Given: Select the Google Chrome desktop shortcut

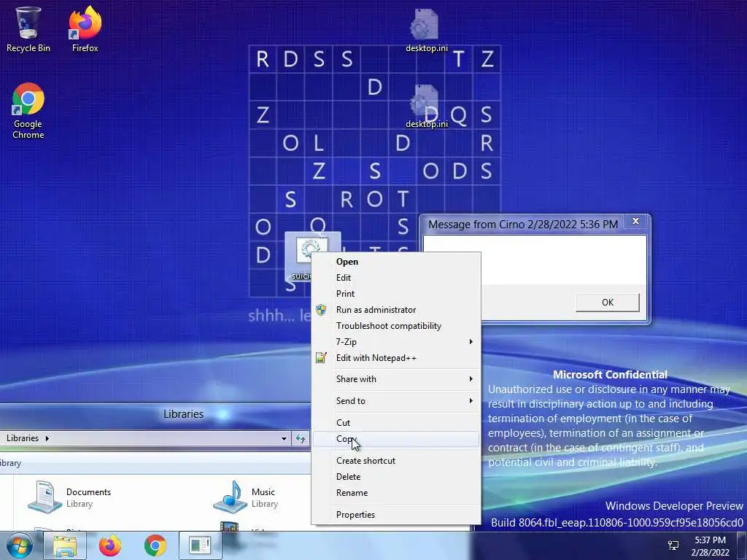Looking at the screenshot, I should [x=28, y=111].
